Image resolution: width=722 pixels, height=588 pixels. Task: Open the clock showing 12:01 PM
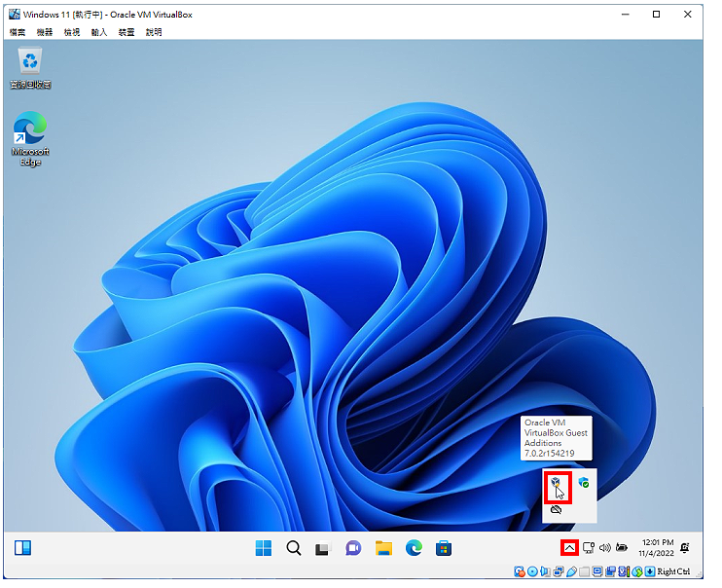pos(656,548)
